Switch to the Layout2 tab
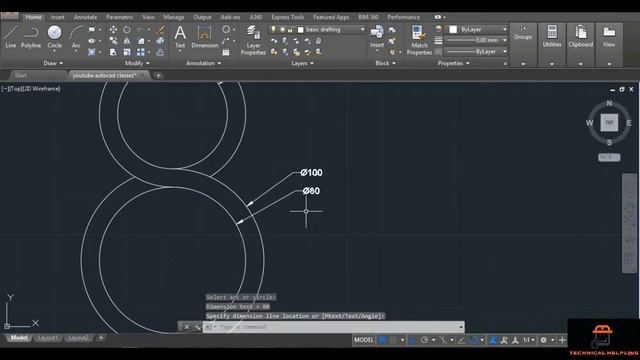The image size is (640, 360). (x=78, y=338)
